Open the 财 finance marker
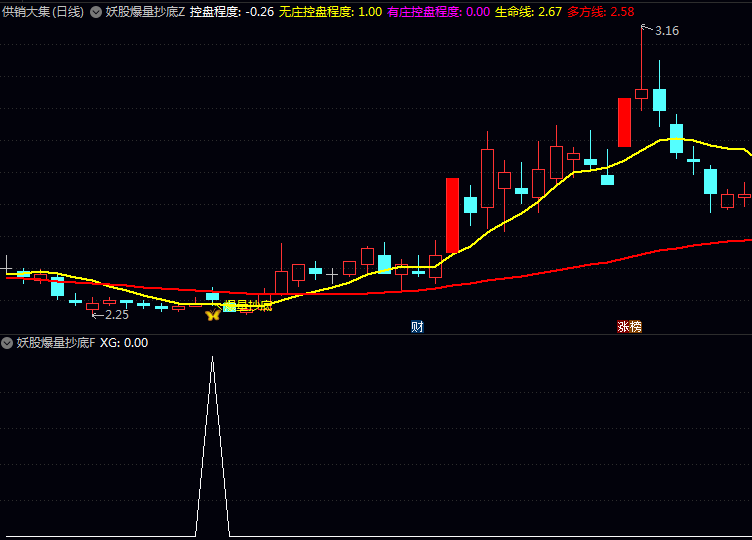The width and height of the screenshot is (752, 540). point(417,327)
